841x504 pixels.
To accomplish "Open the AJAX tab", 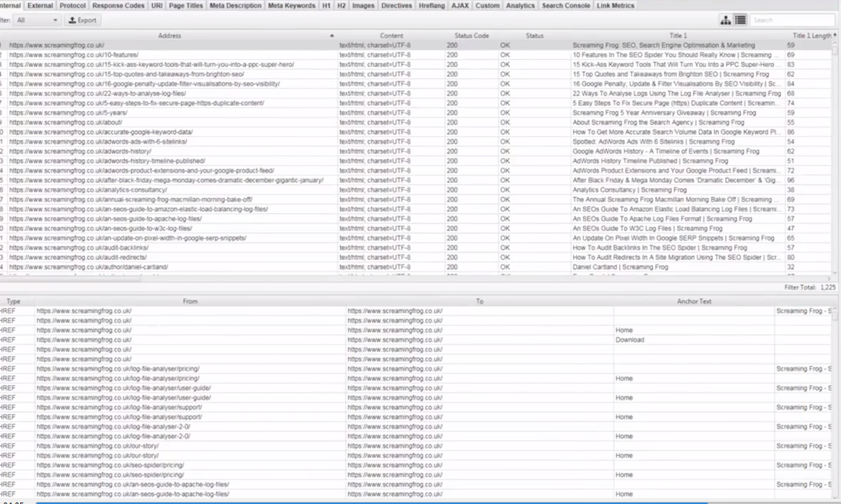I will point(460,5).
